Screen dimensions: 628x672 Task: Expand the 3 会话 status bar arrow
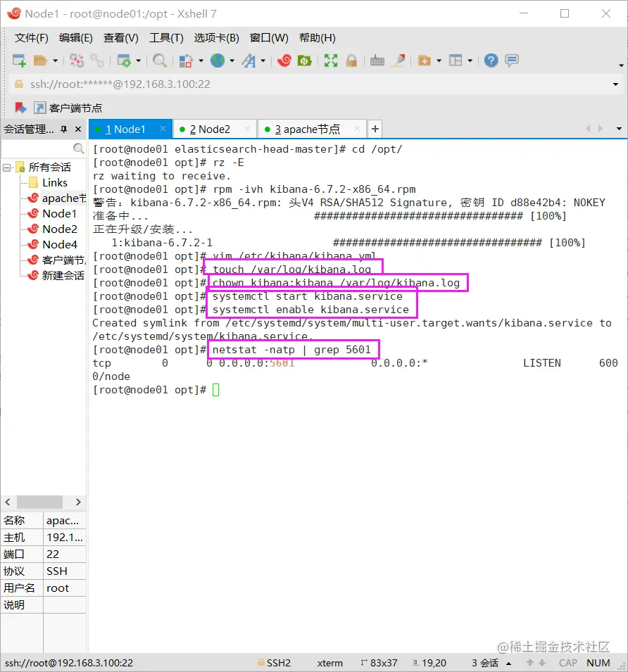pyautogui.click(x=508, y=664)
